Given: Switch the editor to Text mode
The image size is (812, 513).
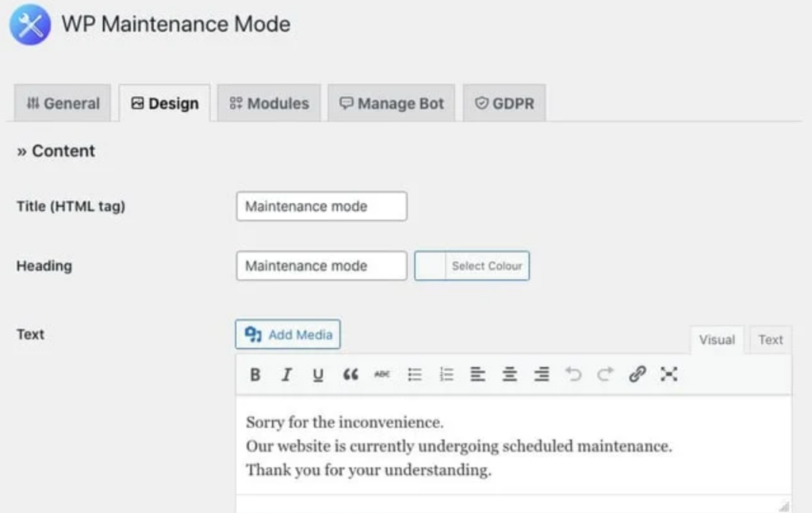Looking at the screenshot, I should coord(770,339).
